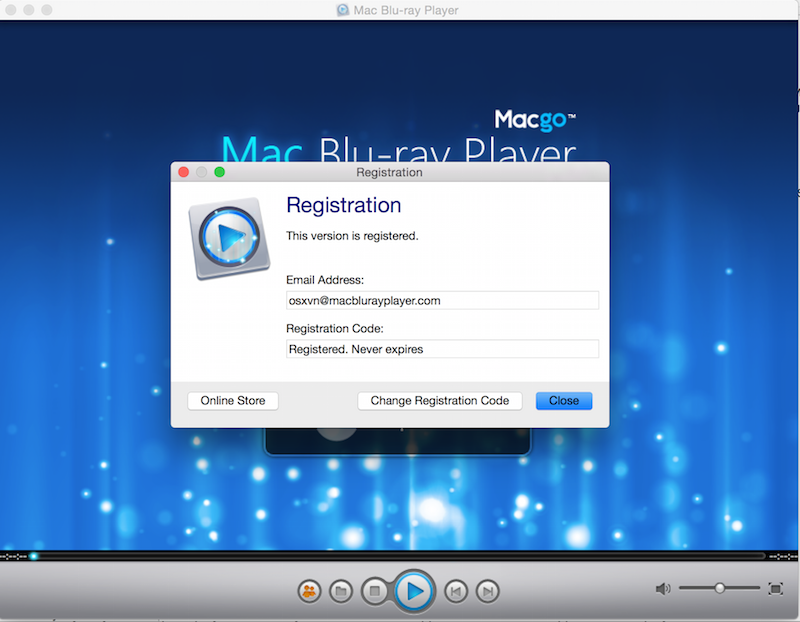Mute audio with the speaker icon

(663, 589)
